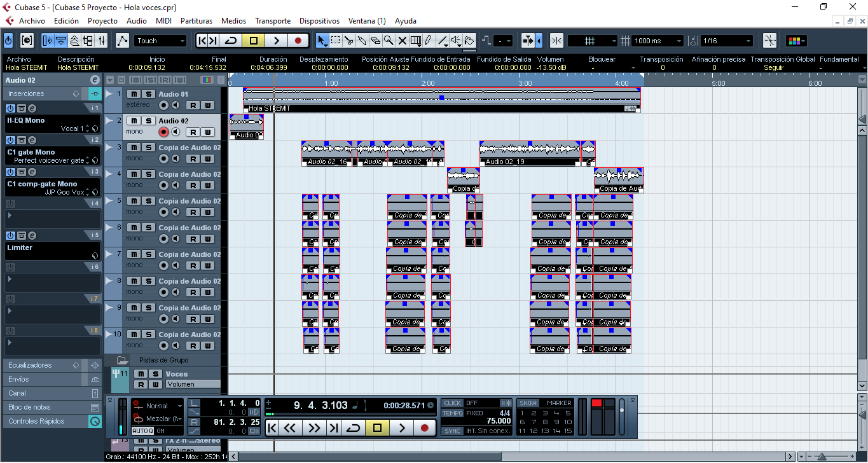Show the Event Info Line
The width and height of the screenshot is (868, 463).
click(x=61, y=41)
